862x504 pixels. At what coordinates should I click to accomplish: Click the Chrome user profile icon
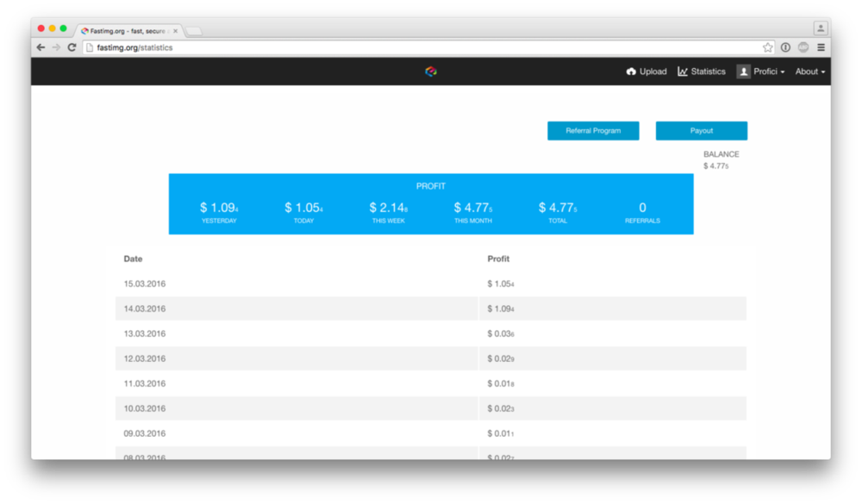pyautogui.click(x=820, y=28)
